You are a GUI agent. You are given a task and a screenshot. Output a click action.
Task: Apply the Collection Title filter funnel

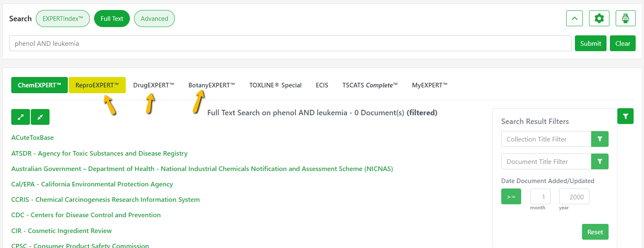(x=599, y=139)
